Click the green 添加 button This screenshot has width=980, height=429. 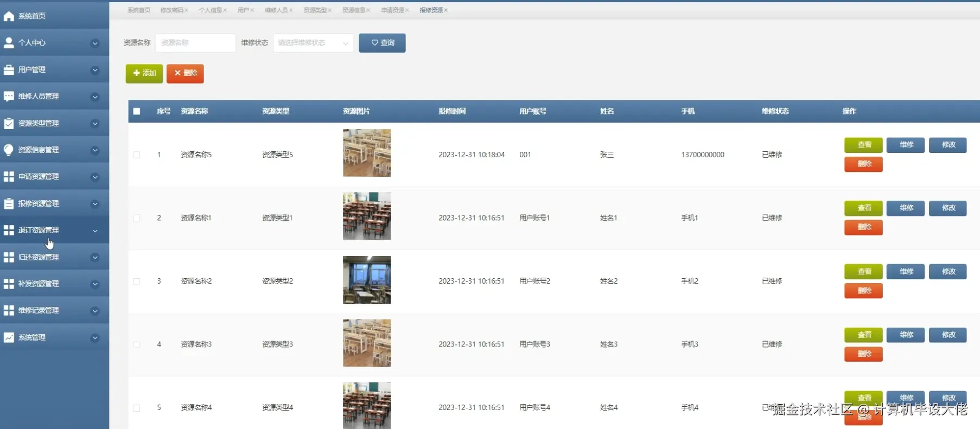[x=144, y=73]
